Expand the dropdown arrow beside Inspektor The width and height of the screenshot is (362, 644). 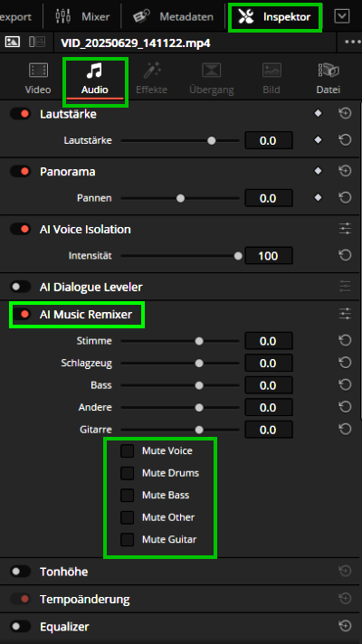342,16
